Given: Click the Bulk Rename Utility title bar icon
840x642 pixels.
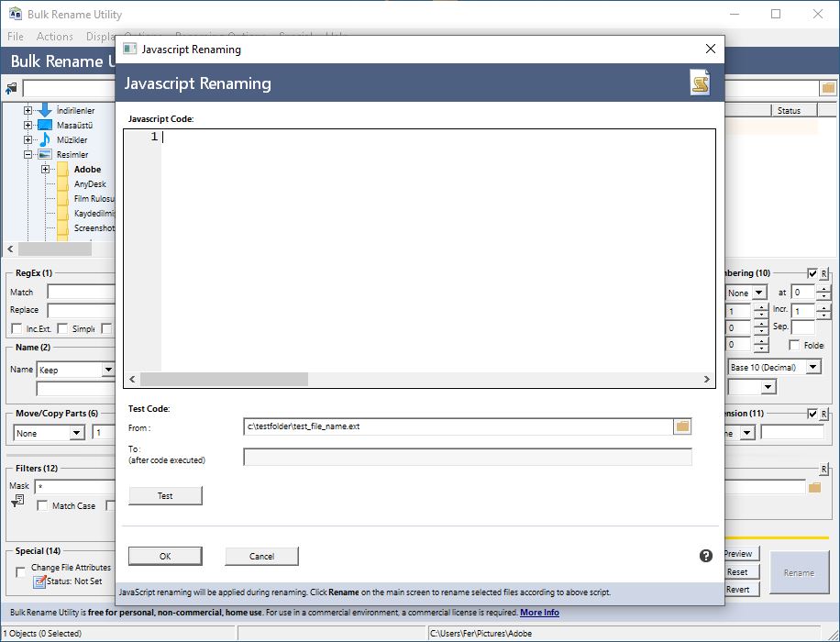Looking at the screenshot, I should point(16,14).
